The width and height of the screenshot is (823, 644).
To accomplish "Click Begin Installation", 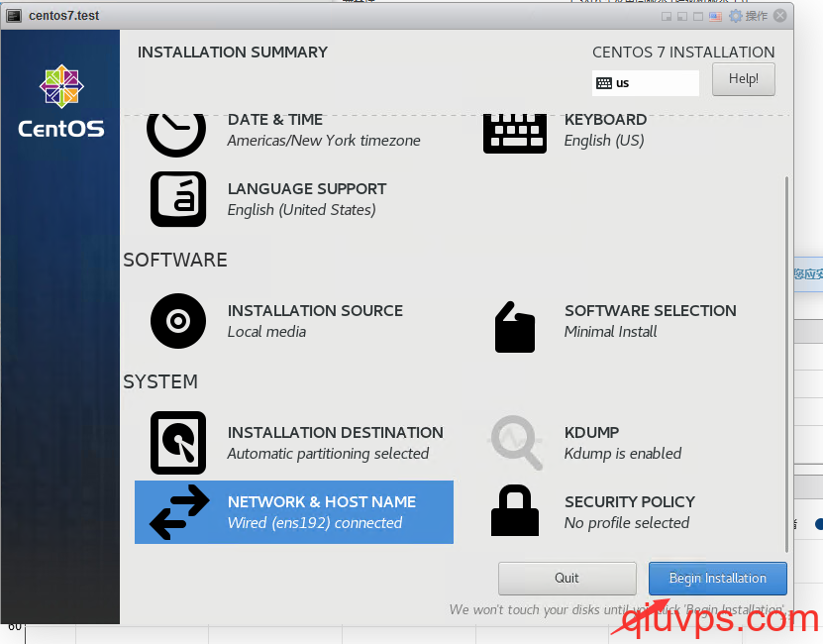I will coord(717,579).
